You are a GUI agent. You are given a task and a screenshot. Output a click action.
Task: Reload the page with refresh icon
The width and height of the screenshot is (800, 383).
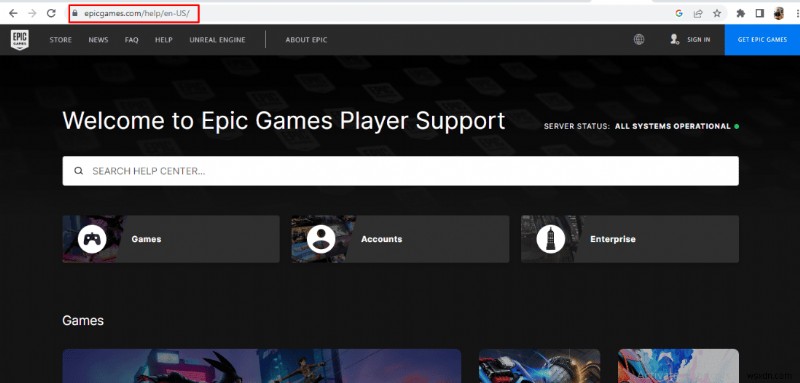[x=51, y=14]
